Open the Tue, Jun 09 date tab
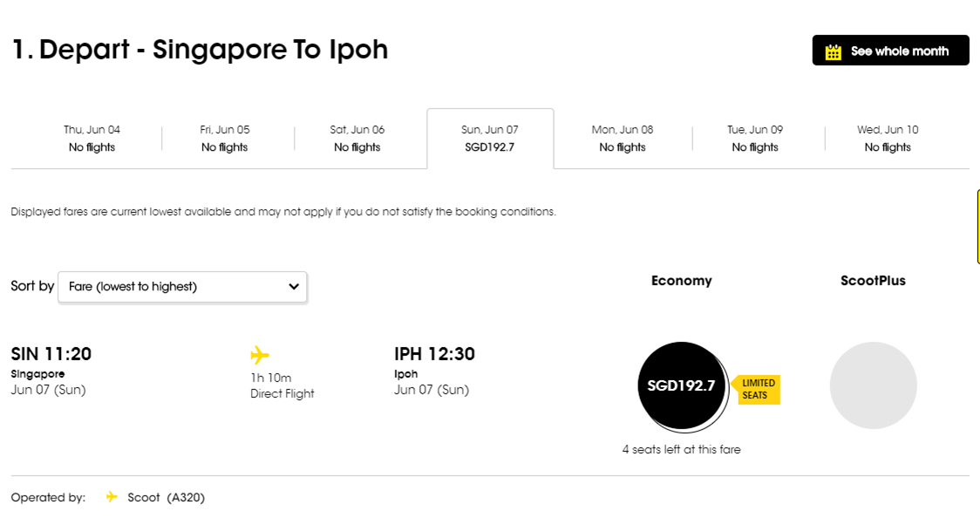Screen dimensions: 980x518 click(755, 139)
